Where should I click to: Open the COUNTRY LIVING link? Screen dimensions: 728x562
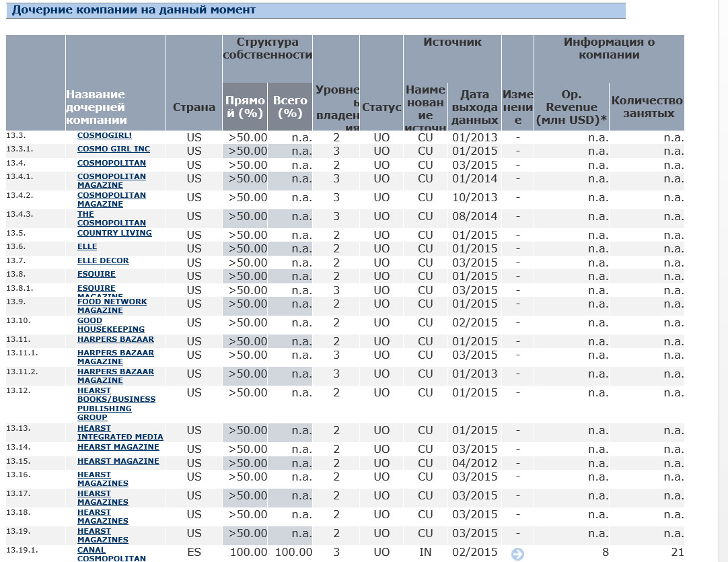click(x=114, y=233)
